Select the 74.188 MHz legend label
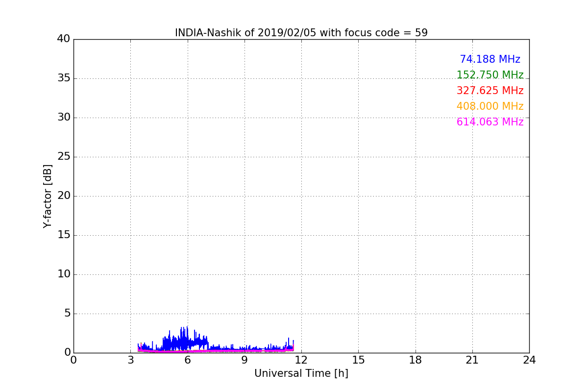The width and height of the screenshot is (588, 392). coord(490,59)
